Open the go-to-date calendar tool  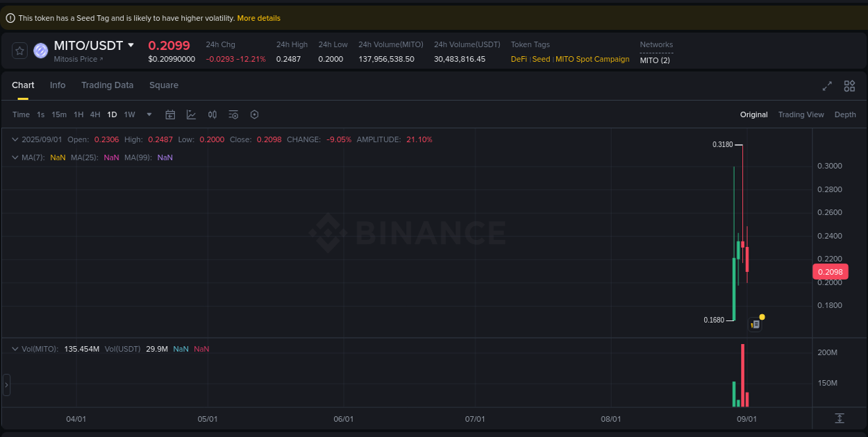170,114
